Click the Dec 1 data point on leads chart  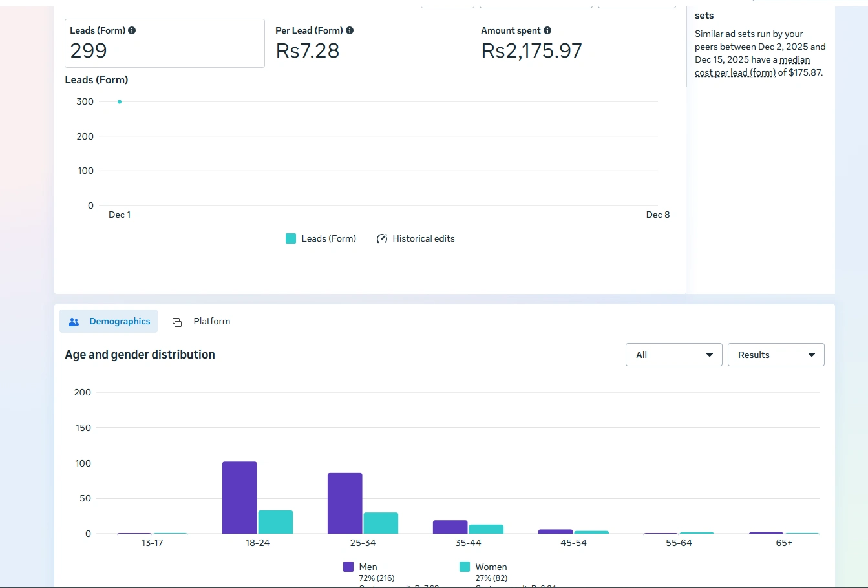(x=120, y=101)
